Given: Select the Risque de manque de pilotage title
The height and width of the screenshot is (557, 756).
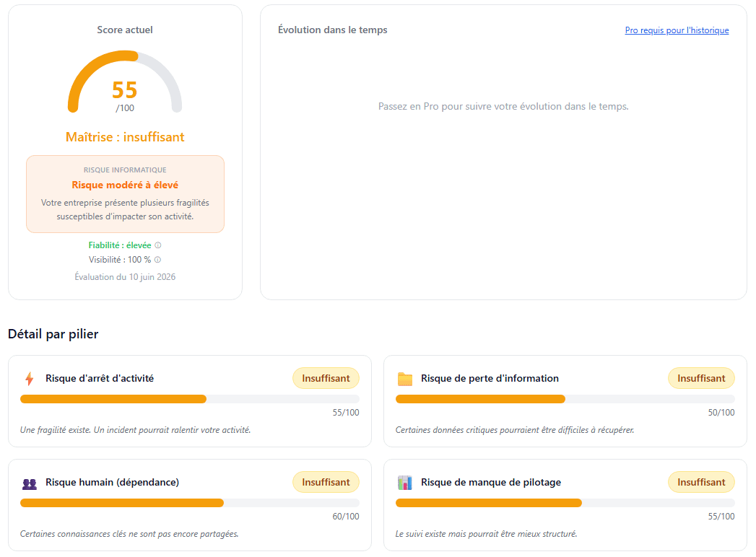Looking at the screenshot, I should coord(491,482).
